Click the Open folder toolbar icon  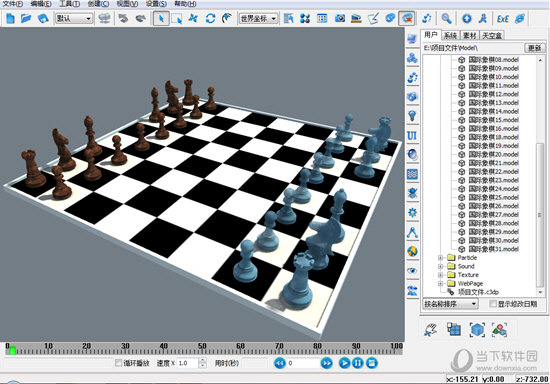[x=26, y=18]
